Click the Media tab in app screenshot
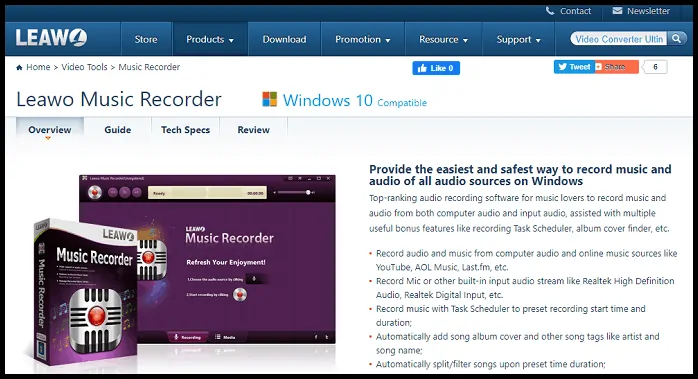The image size is (698, 379). [x=225, y=337]
